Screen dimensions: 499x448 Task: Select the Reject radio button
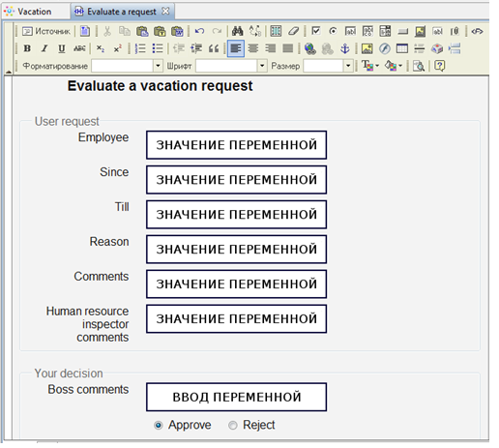coord(233,426)
